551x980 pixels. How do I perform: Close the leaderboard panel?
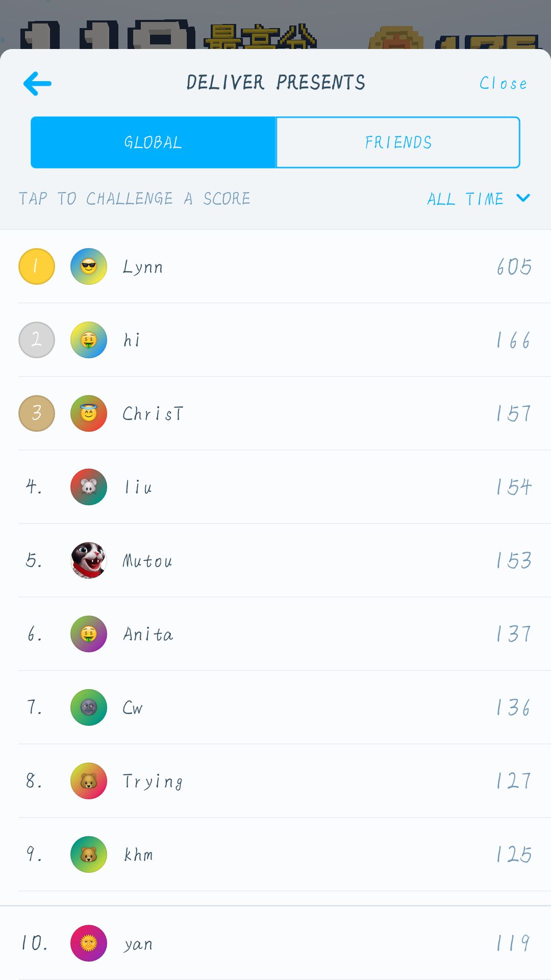pyautogui.click(x=503, y=83)
